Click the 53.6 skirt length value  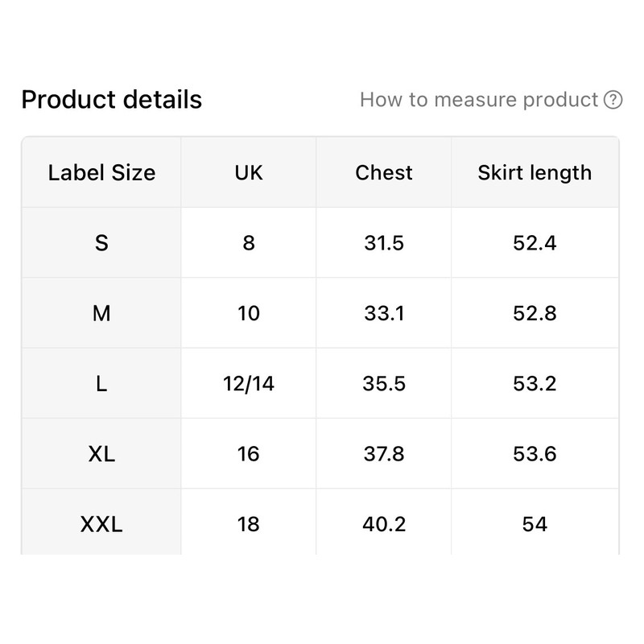click(535, 454)
